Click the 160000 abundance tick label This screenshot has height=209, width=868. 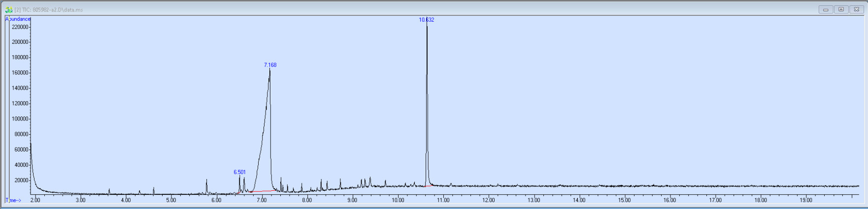pos(20,73)
